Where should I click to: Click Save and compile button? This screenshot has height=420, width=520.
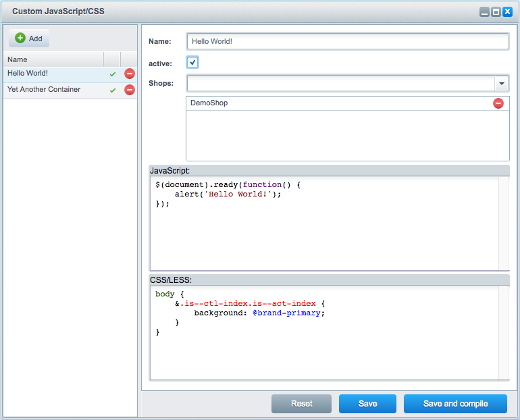coord(455,403)
